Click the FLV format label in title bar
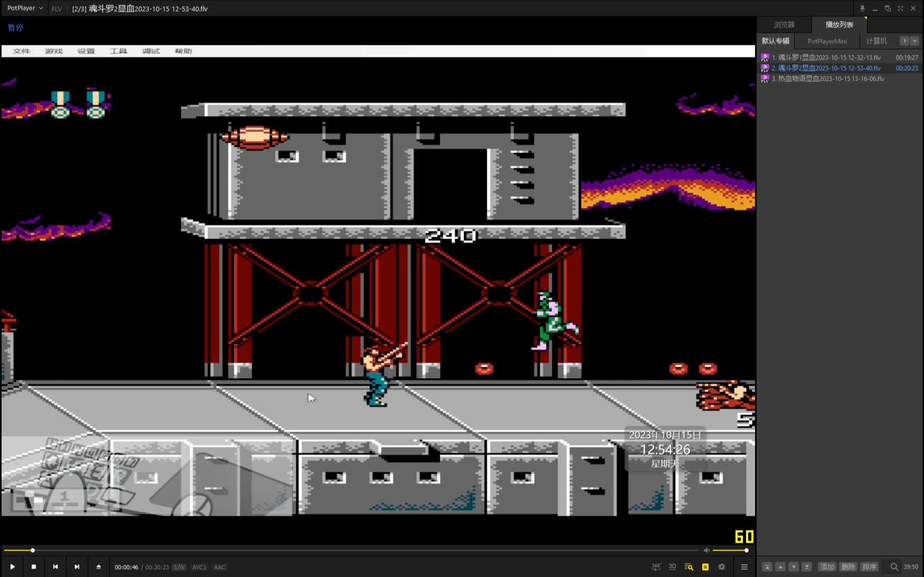 [x=56, y=9]
